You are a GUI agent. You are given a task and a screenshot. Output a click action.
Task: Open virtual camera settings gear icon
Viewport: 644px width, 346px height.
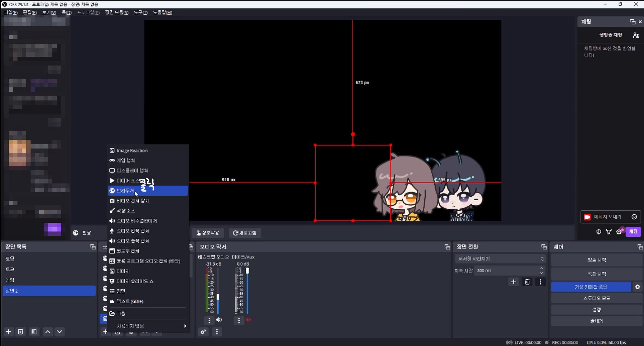[x=637, y=287]
